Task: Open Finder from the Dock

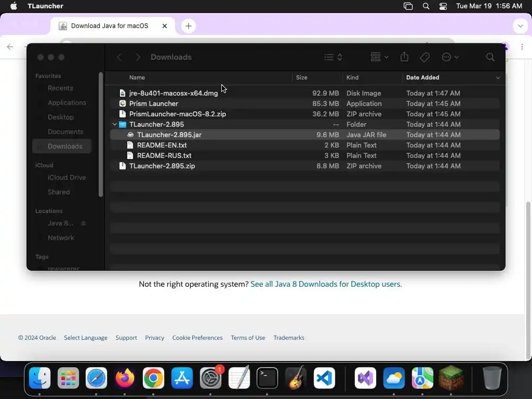Action: coord(39,378)
